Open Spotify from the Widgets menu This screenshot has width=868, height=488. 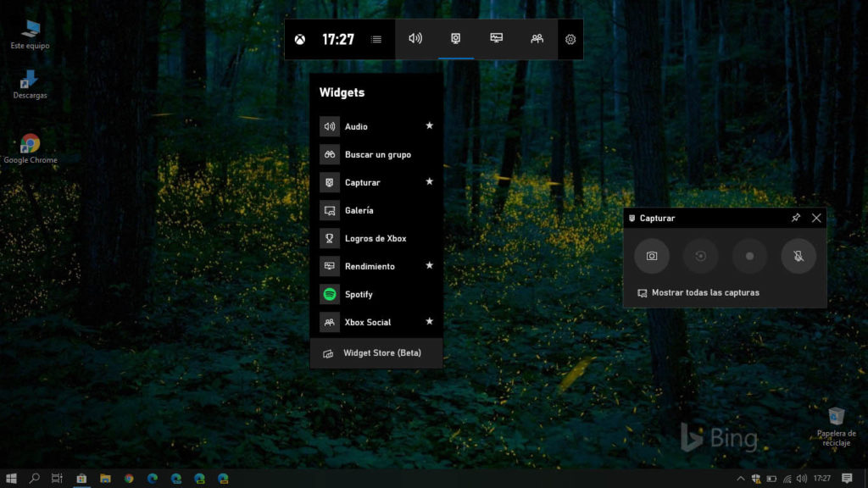359,294
